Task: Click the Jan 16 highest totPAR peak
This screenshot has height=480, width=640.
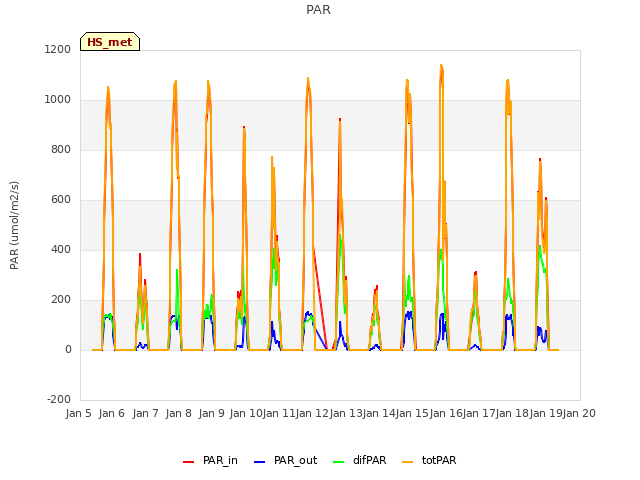Action: [441, 66]
